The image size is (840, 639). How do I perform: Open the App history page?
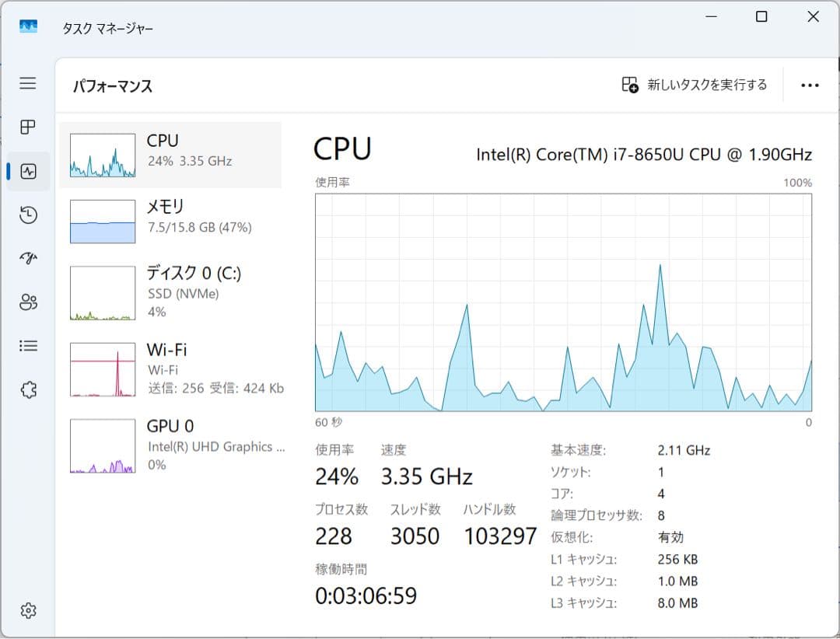[28, 215]
